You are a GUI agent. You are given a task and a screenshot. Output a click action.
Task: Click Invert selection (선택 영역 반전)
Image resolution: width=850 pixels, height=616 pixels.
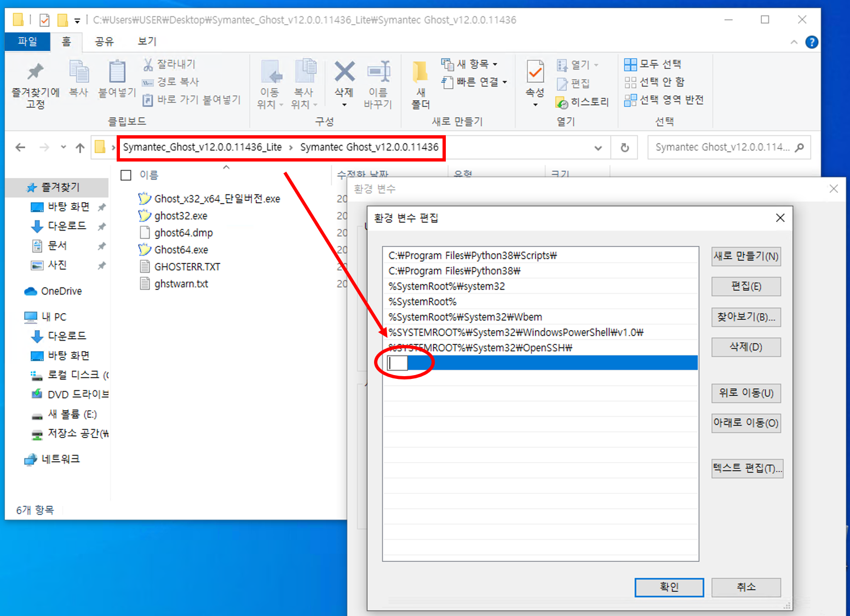[x=664, y=100]
